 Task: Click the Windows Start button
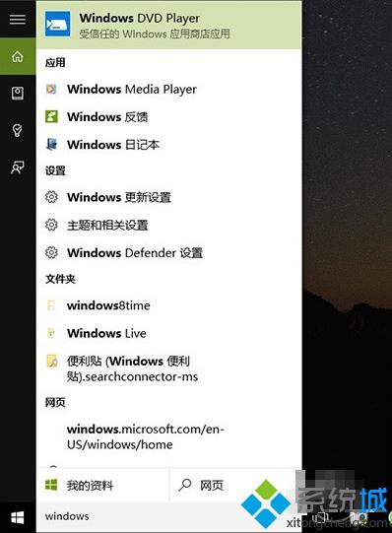click(18, 517)
